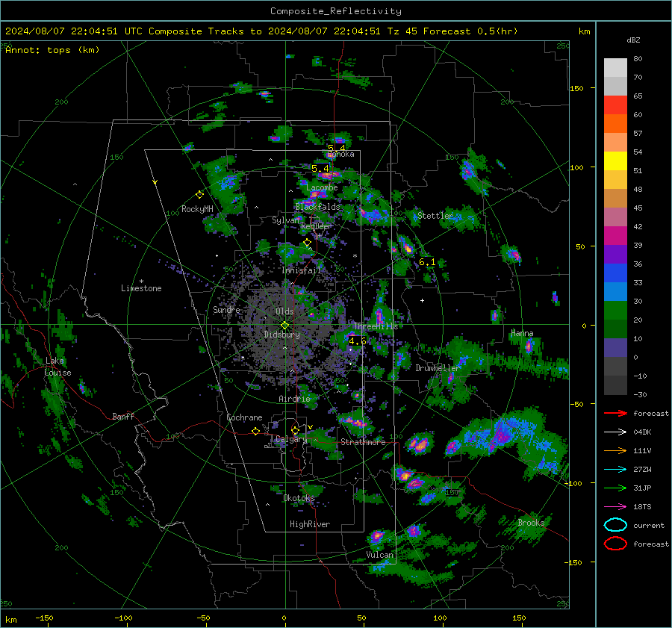Image resolution: width=672 pixels, height=628 pixels.
Task: Select the white 80 dBZ legend swatch
Action: (x=615, y=67)
